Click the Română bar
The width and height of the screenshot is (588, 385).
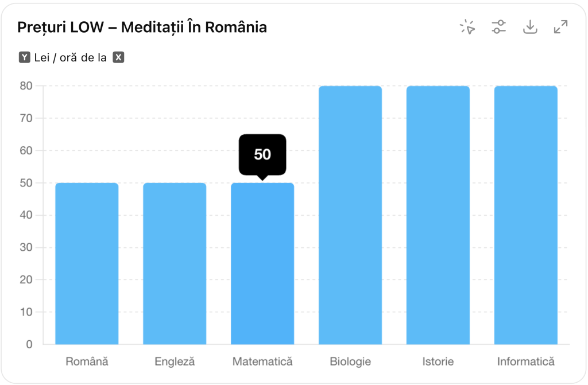[x=87, y=263]
